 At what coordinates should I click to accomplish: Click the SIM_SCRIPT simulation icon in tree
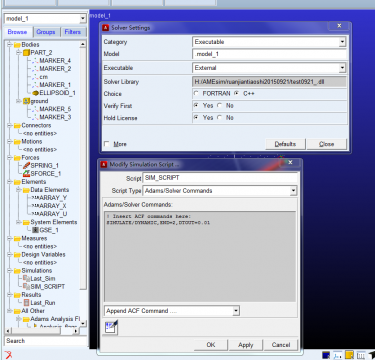point(26,286)
